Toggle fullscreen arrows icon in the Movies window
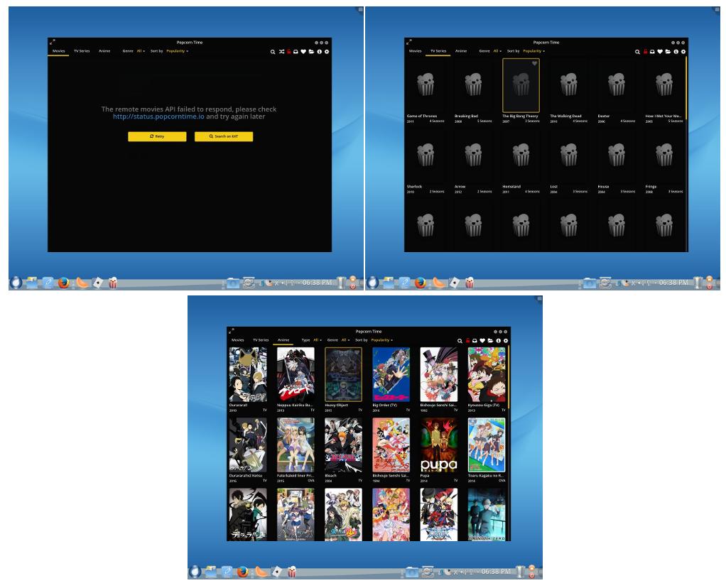726x588 pixels. coord(53,42)
